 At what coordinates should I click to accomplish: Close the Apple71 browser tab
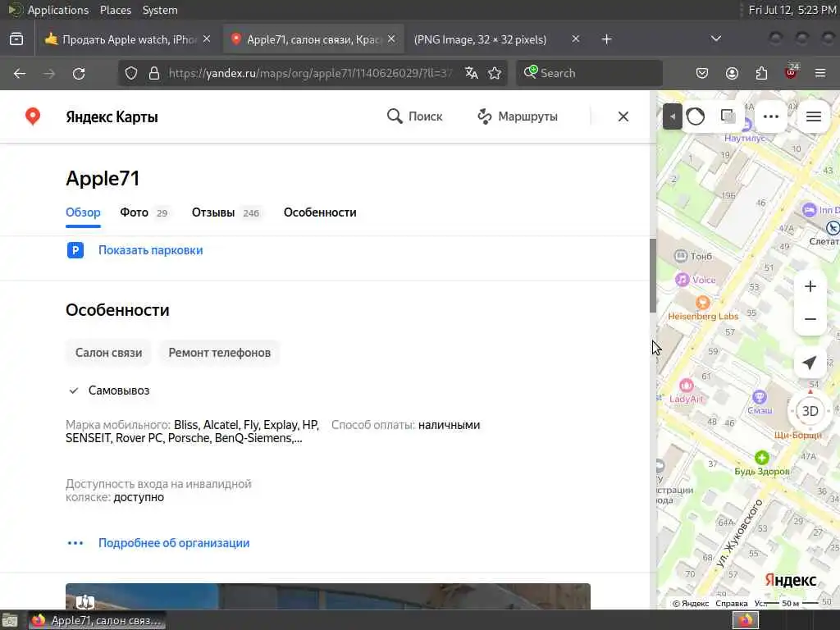click(391, 39)
